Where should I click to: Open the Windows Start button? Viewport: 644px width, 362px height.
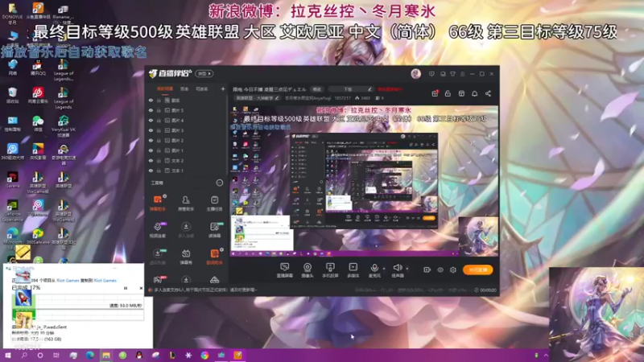point(8,355)
